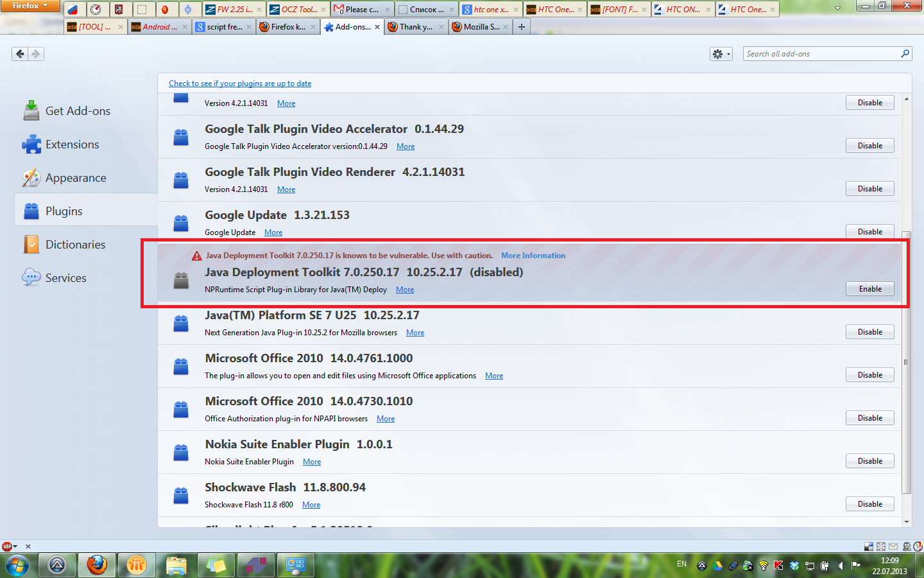
Task: Switch to the '[FONT] F...' tab
Action: [x=619, y=10]
